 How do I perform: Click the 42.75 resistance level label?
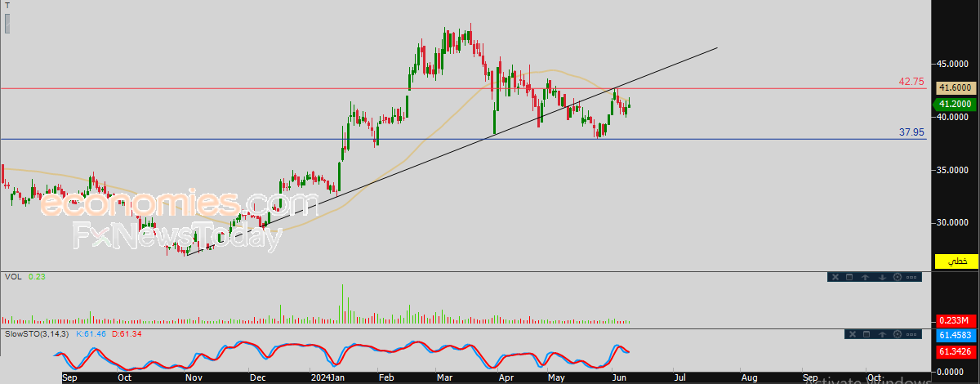[911, 82]
